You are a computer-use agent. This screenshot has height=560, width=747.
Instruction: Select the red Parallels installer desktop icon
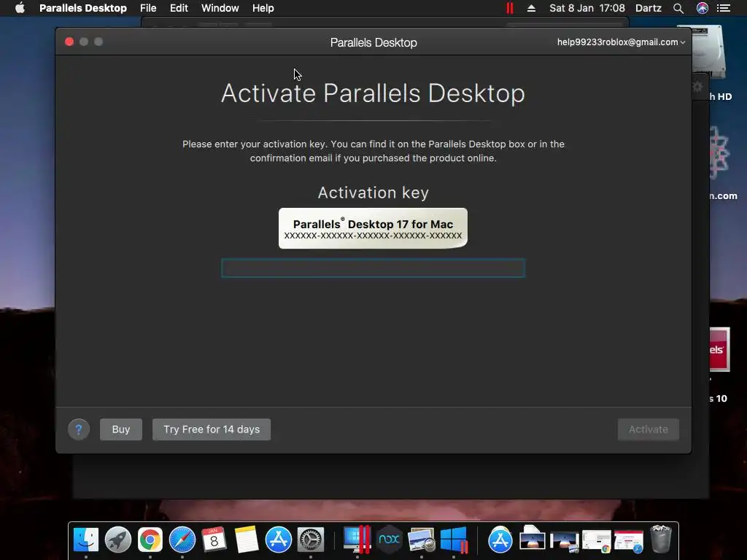click(719, 349)
